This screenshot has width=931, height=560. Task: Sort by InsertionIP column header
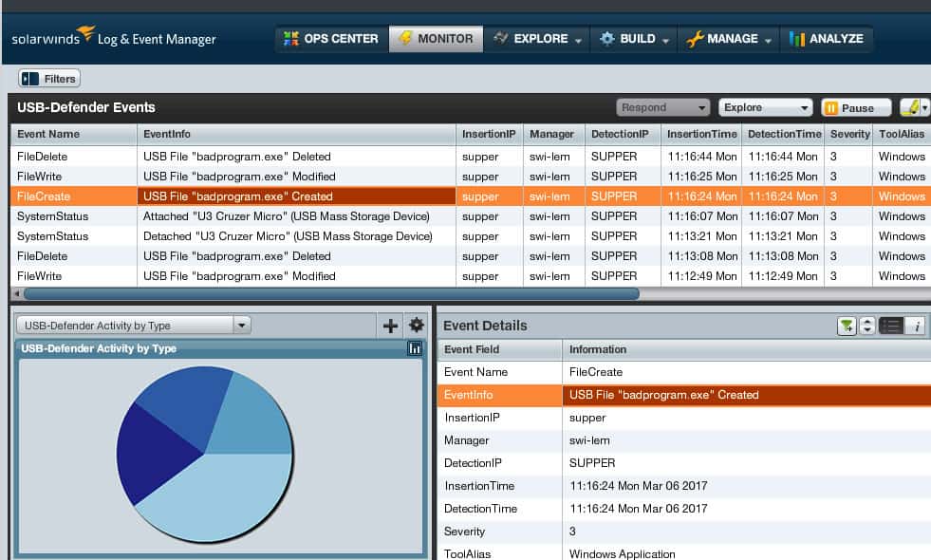point(490,134)
